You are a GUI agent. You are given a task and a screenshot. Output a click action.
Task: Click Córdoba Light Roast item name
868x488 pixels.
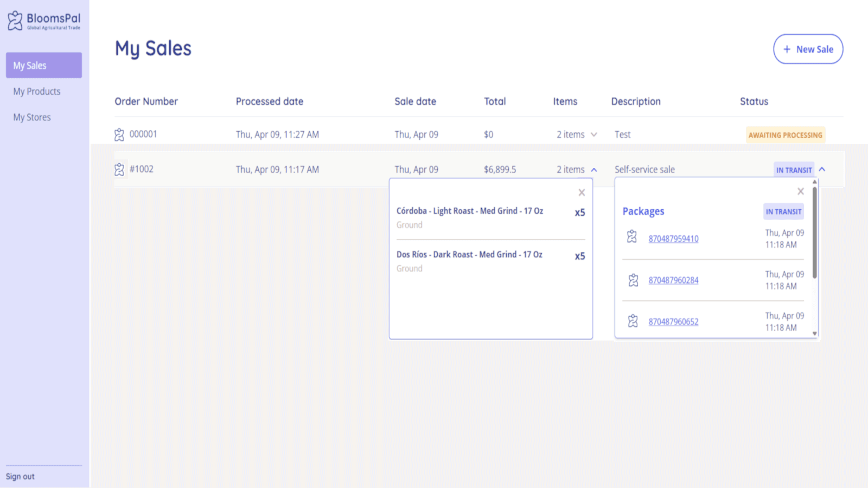(x=470, y=211)
